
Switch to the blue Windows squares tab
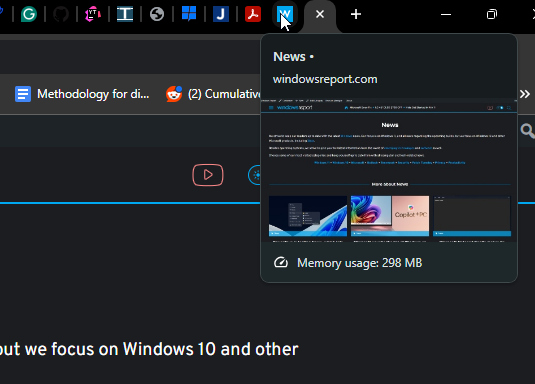[x=189, y=14]
